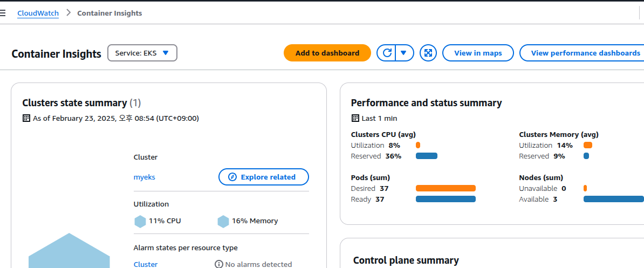Click Pods Desired orange bar

coord(446,188)
